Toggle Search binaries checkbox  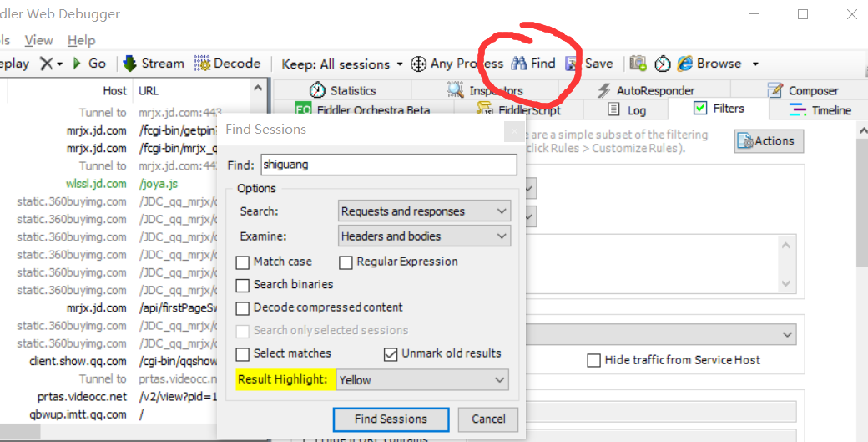pos(243,285)
